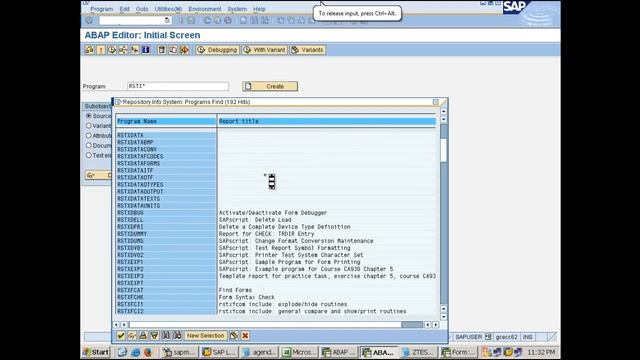Open the Goto menu
Image resolution: width=640 pixels, height=360 pixels.
[x=142, y=9]
